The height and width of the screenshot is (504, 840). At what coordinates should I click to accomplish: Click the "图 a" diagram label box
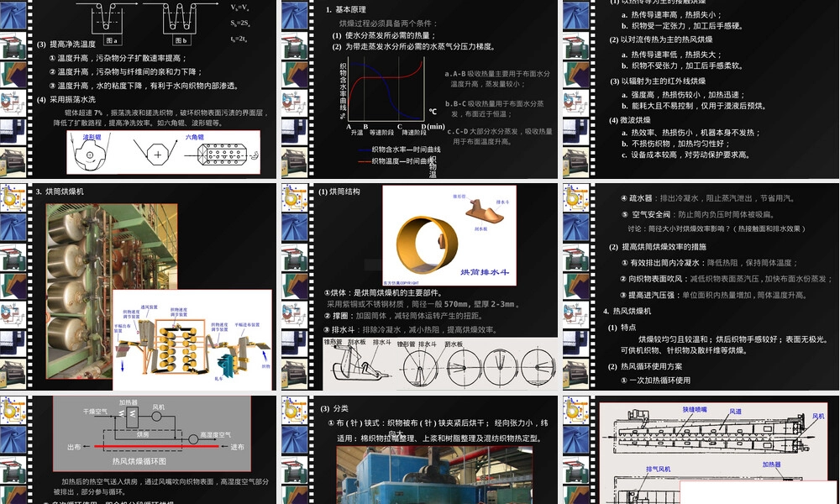tap(112, 40)
